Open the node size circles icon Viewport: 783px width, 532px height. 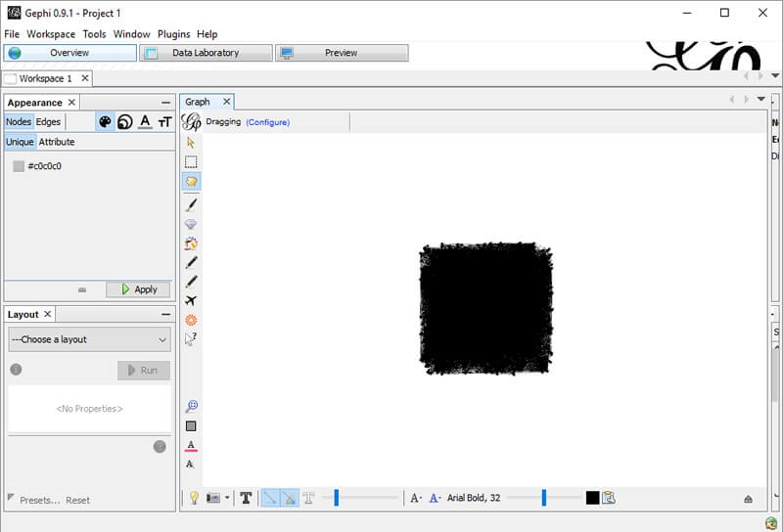(x=124, y=122)
